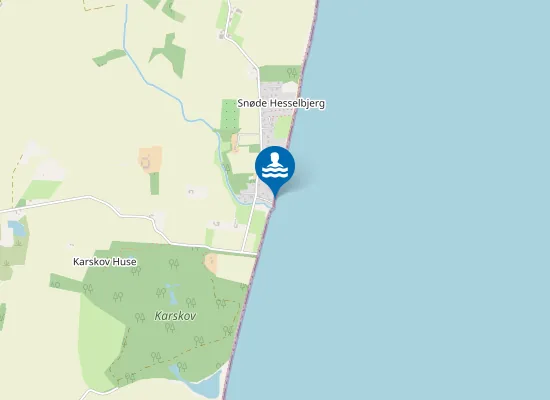Viewport: 550px width, 400px height.
Task: Click the irregular dark green patch at top
Action: point(170,55)
